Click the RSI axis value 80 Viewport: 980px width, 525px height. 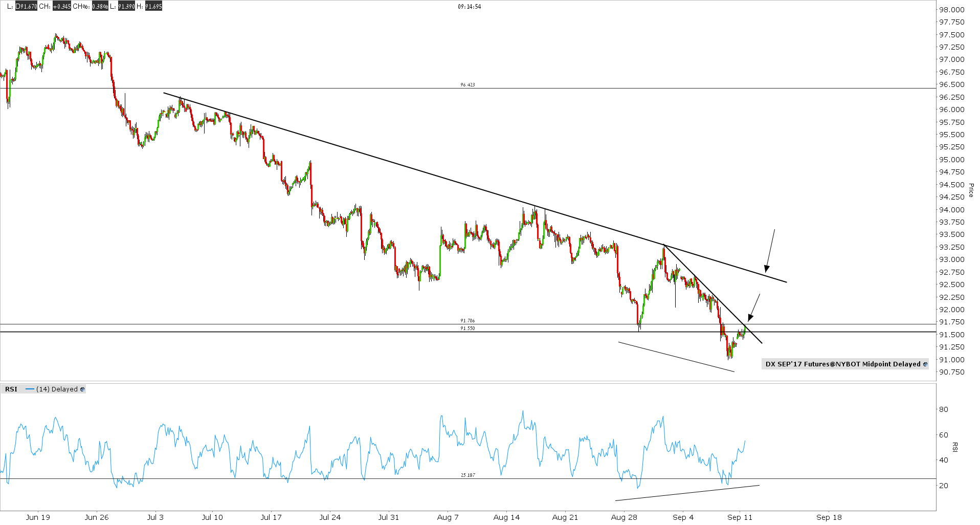coord(944,409)
